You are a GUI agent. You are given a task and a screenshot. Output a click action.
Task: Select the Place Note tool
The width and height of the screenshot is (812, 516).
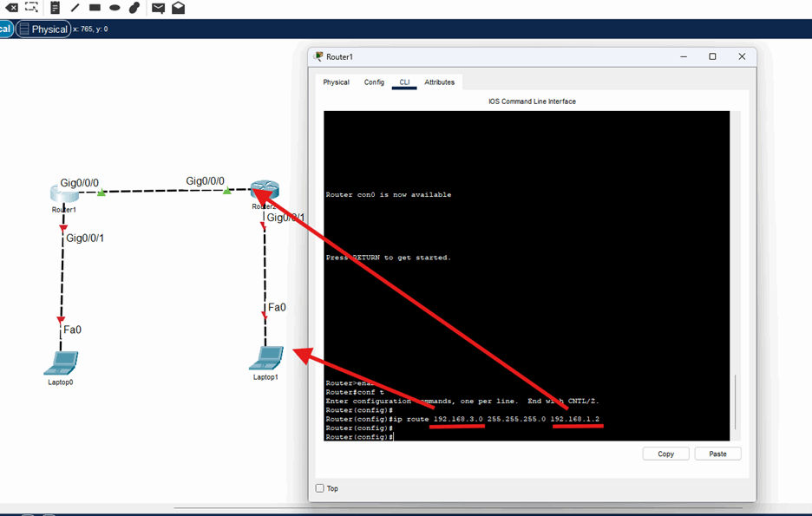(55, 8)
